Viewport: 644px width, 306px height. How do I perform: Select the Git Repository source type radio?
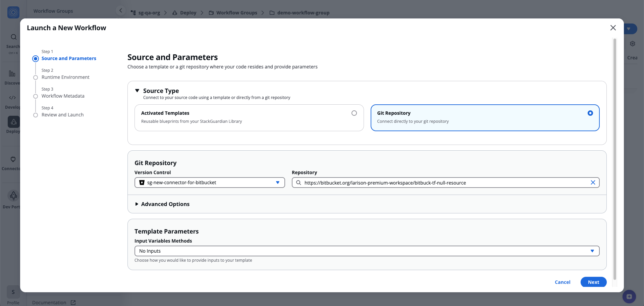click(590, 113)
